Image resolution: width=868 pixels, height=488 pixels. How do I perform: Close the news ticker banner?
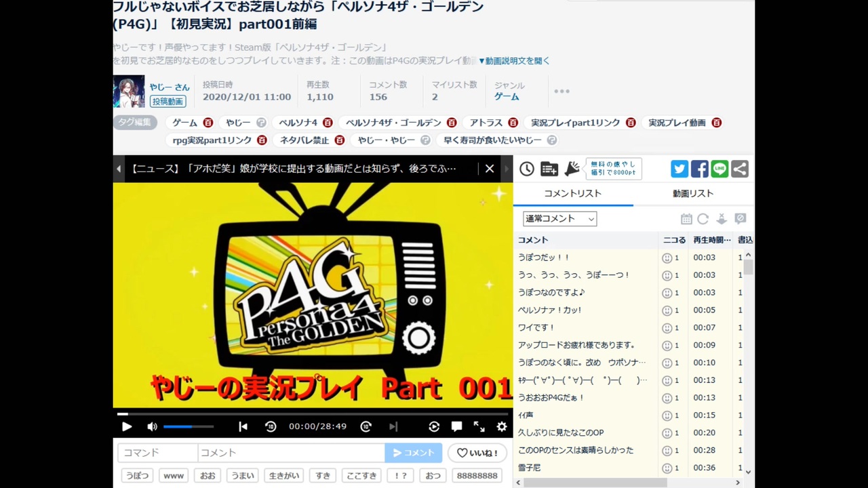(x=490, y=169)
